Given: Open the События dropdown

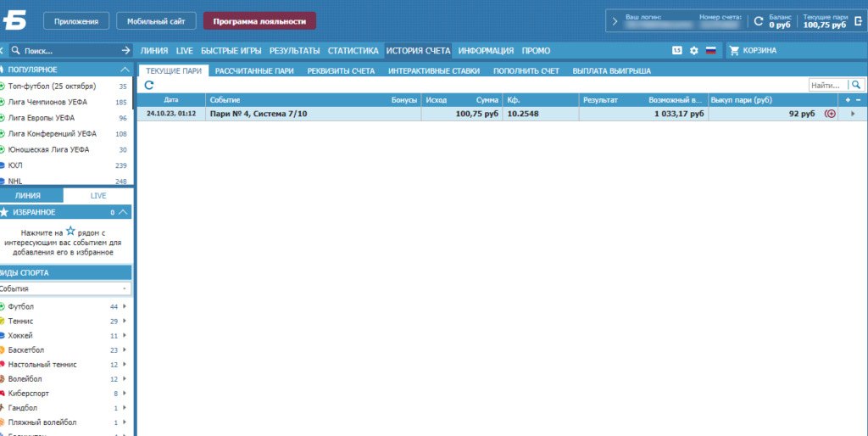Looking at the screenshot, I should 65,288.
